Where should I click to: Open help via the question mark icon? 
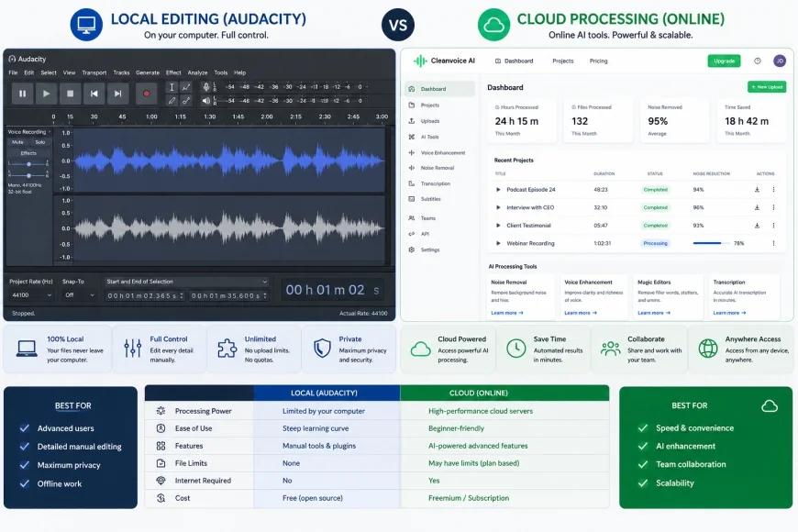758,61
